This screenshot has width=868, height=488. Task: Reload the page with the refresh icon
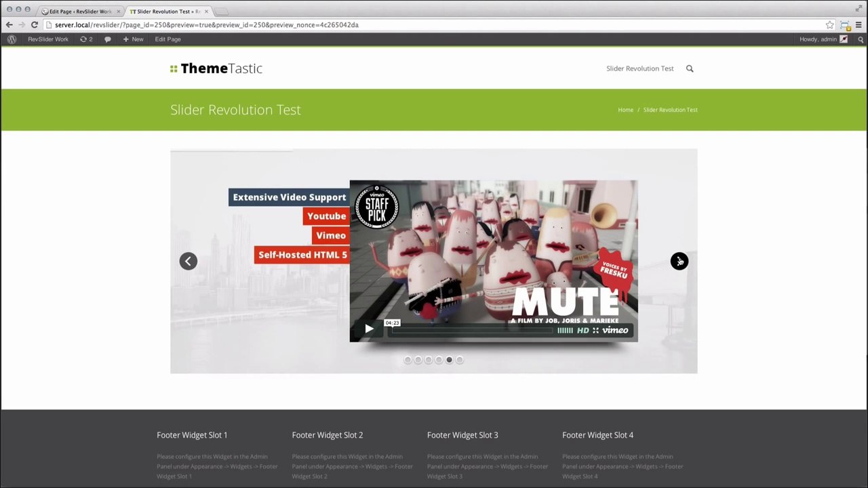click(34, 24)
